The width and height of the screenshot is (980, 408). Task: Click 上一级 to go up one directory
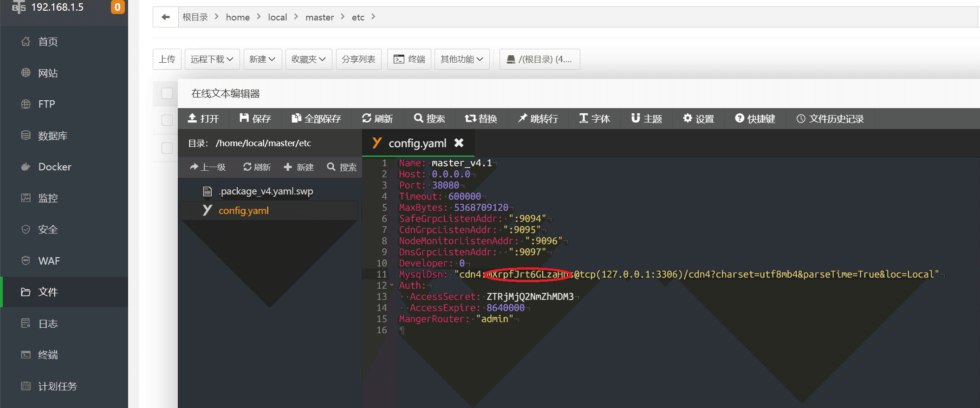point(208,167)
